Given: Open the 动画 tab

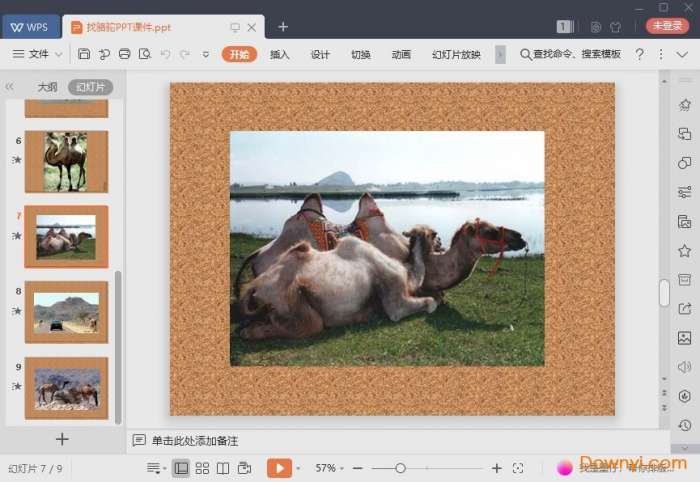Looking at the screenshot, I should point(401,54).
